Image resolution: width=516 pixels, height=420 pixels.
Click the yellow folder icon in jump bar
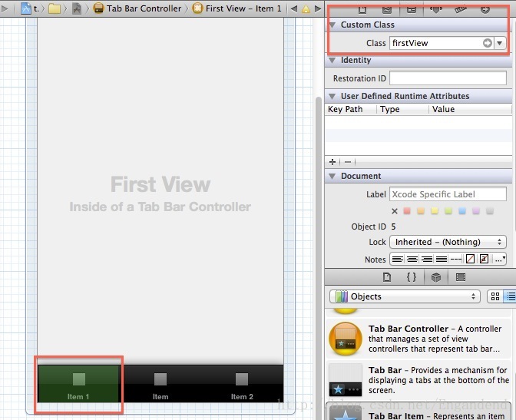click(x=55, y=8)
